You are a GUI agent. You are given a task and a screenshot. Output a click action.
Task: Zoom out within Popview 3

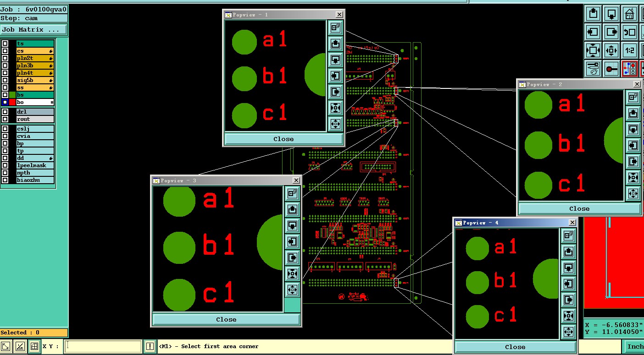click(292, 290)
